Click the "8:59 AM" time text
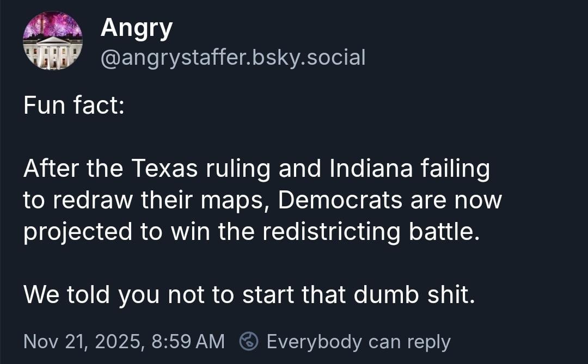The image size is (588, 364). [188, 342]
